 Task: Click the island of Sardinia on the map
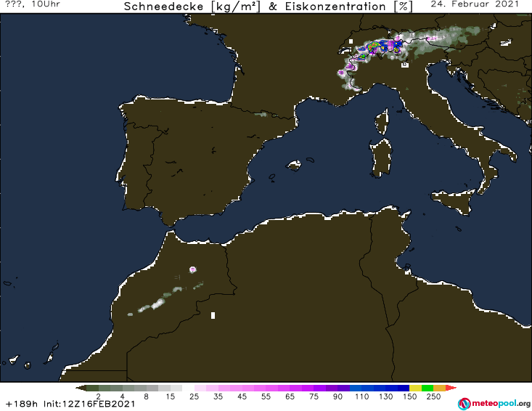click(381, 158)
